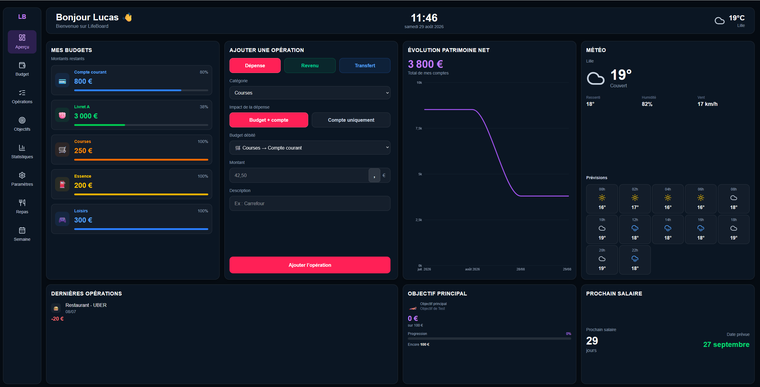Click the Essence fuel pump icon
Image resolution: width=760 pixels, height=387 pixels.
[62, 185]
